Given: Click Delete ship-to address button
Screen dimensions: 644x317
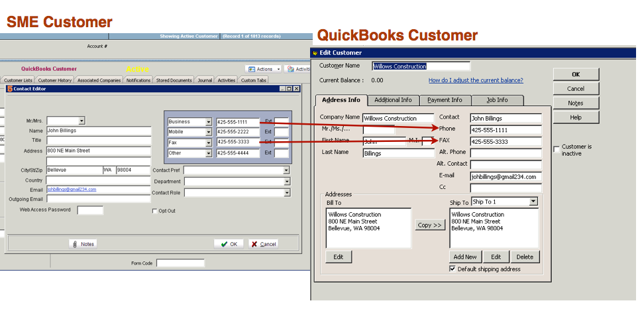Looking at the screenshot, I should tap(525, 257).
